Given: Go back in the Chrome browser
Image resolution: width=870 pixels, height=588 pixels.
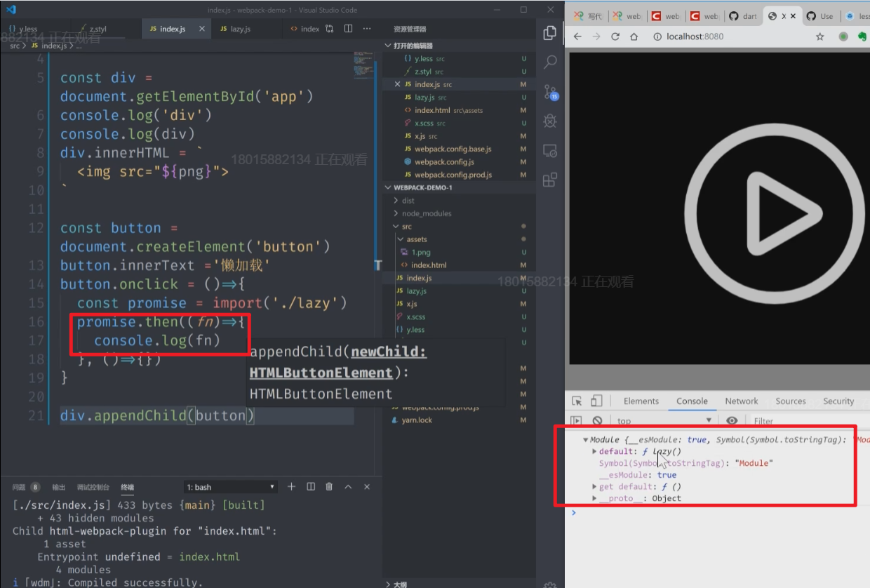Looking at the screenshot, I should coord(577,36).
